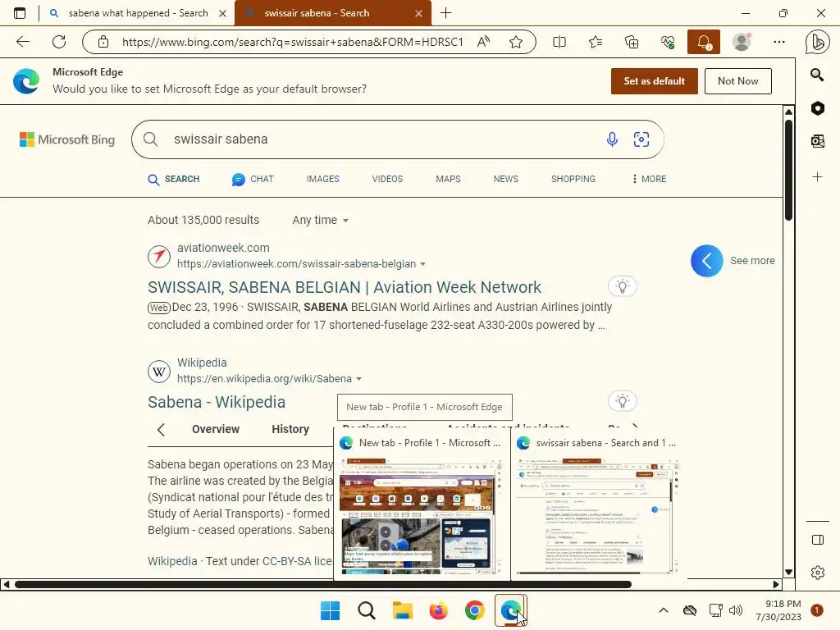Launch Google Chrome from taskbar

click(475, 610)
